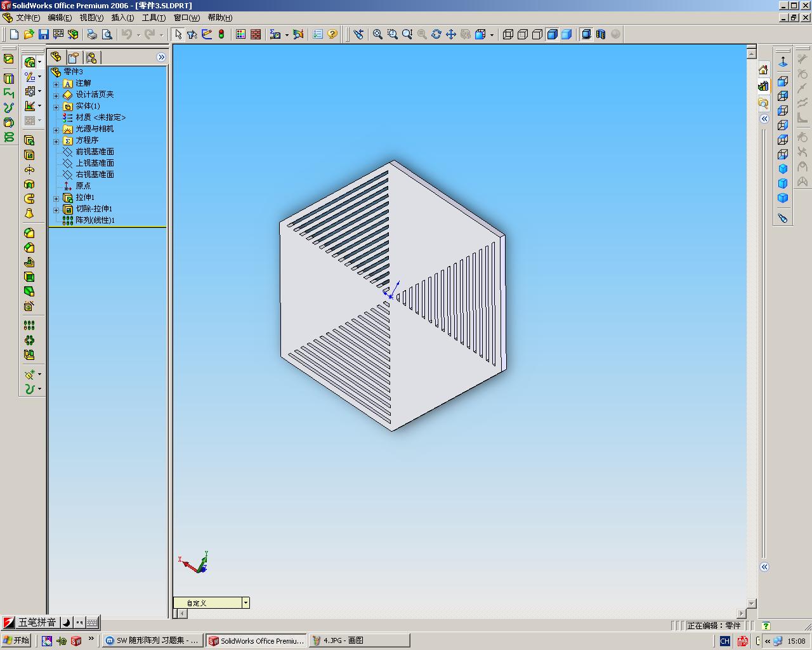Click the vertical scrollbar down arrow
The image size is (812, 650).
(752, 604)
